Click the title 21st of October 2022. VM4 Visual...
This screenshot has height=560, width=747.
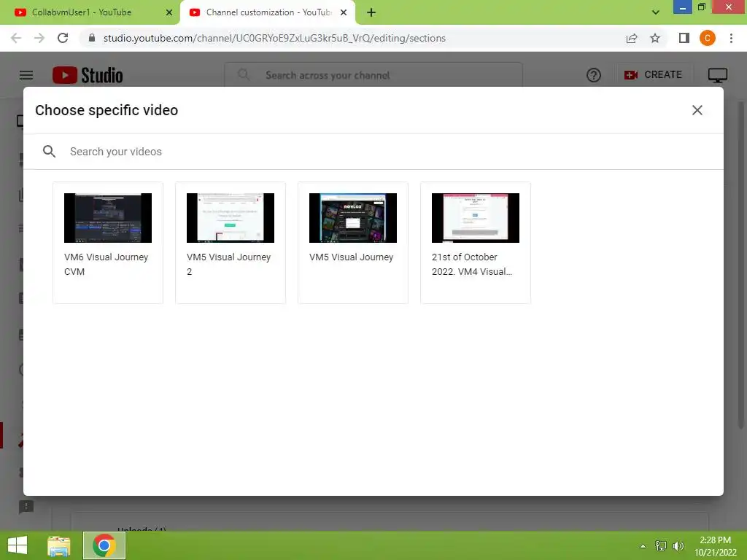pos(472,264)
